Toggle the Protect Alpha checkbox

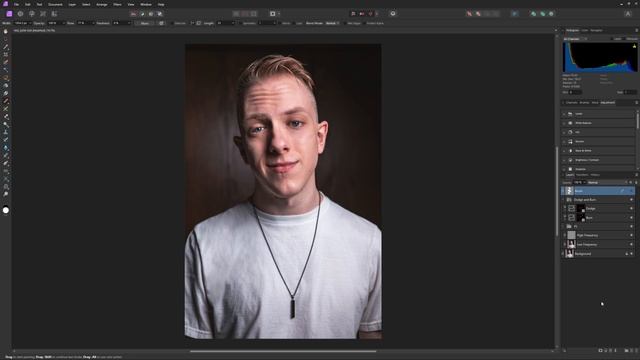(x=364, y=23)
